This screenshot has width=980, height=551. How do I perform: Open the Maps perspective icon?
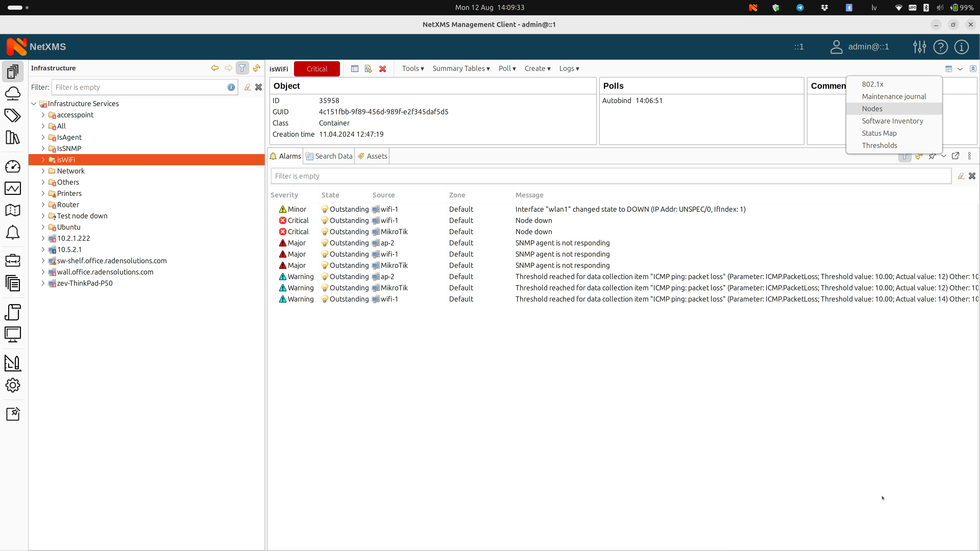13,210
